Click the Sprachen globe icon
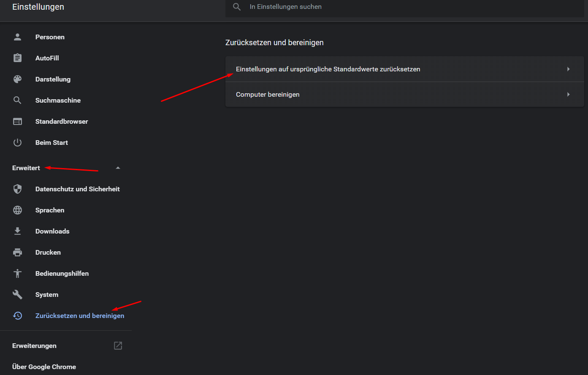Viewport: 588px width, 375px height. pos(17,210)
